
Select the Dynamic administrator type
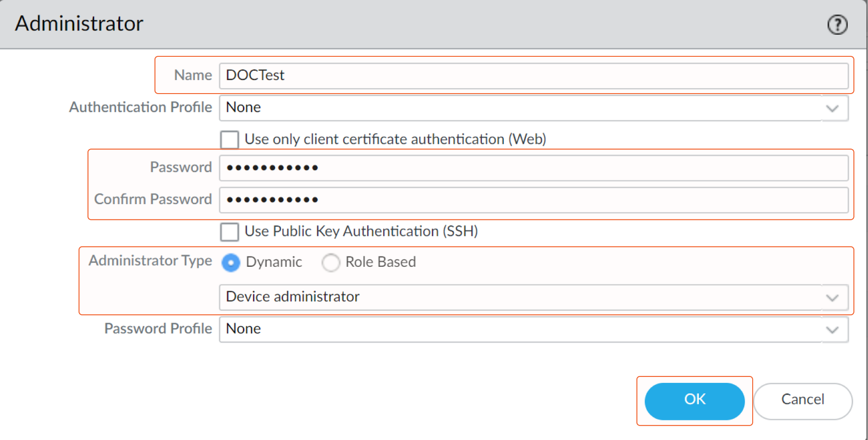click(x=231, y=263)
